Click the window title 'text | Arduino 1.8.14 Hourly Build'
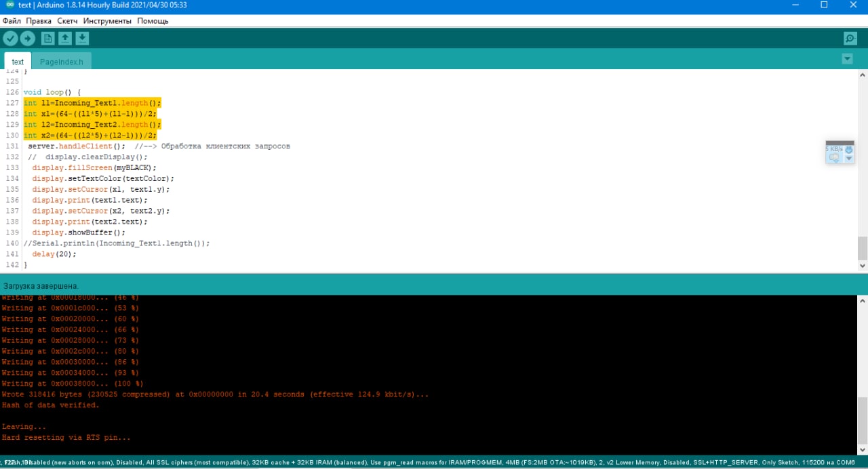This screenshot has width=868, height=469. pos(102,5)
